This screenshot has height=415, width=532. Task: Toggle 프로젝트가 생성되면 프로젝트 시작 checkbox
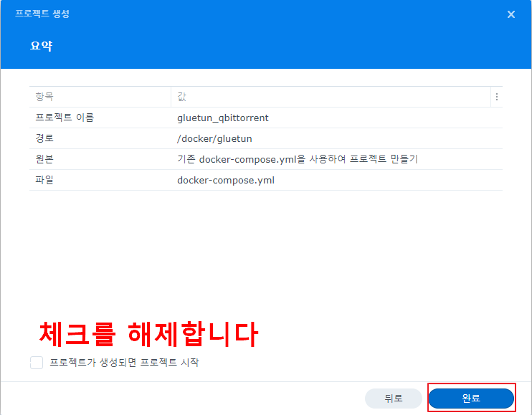(37, 363)
